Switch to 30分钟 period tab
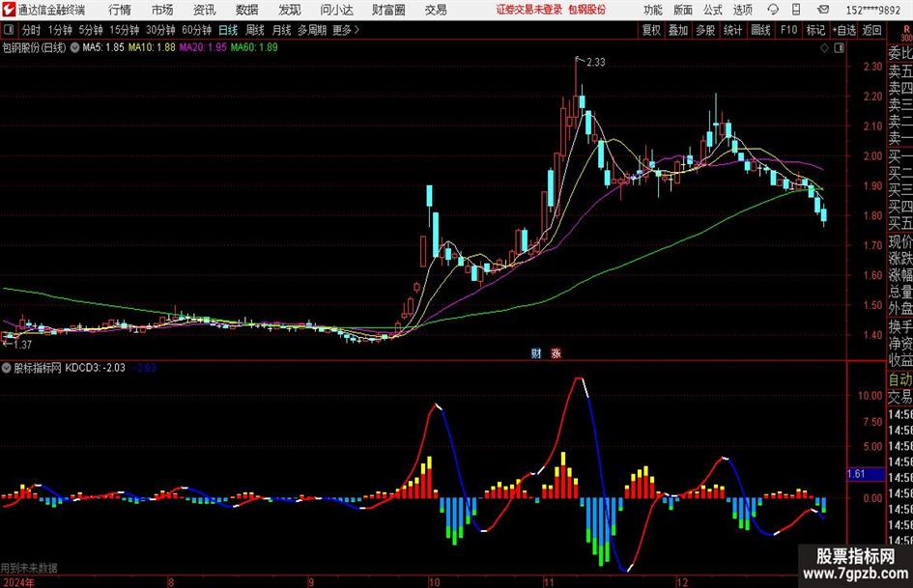Viewport: 913px width, 588px height. click(x=160, y=30)
